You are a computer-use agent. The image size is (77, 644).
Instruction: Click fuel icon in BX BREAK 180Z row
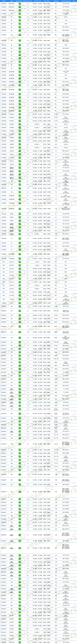coord(20,78)
